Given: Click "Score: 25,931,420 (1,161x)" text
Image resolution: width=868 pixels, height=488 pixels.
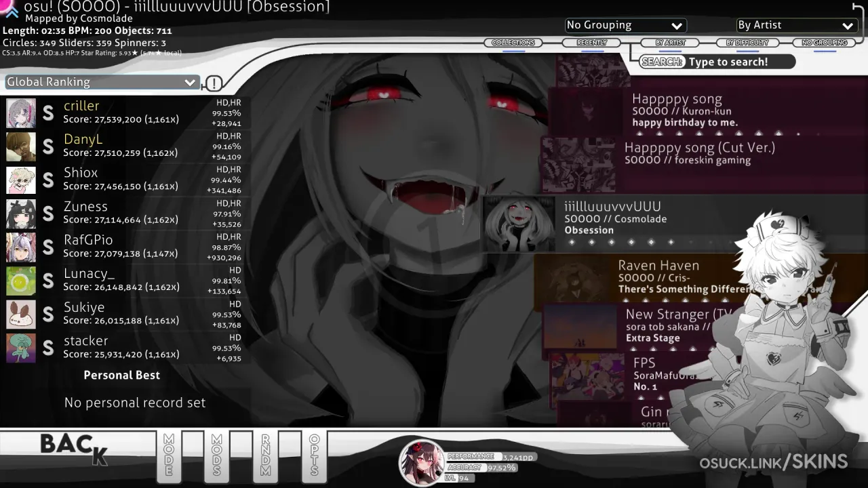Looking at the screenshot, I should click(121, 354).
